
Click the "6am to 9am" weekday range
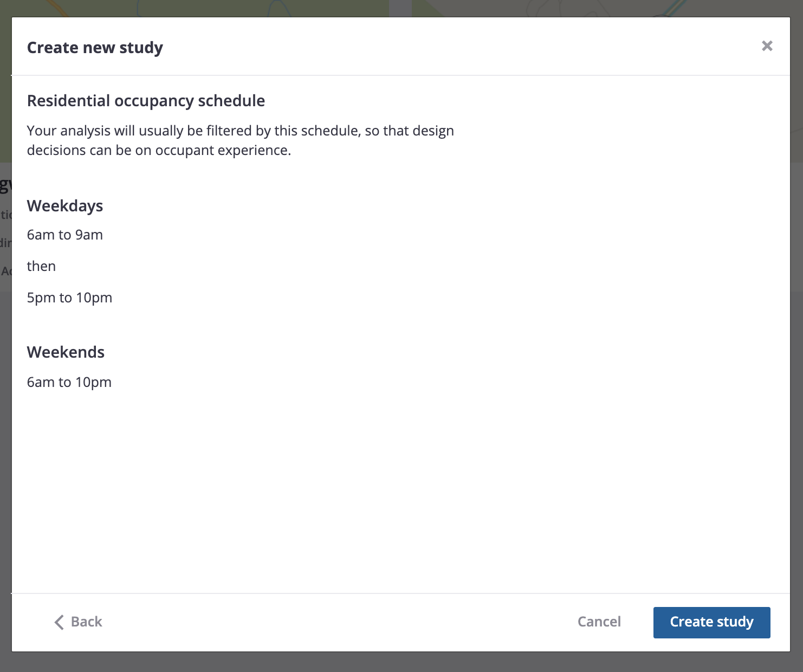tap(65, 235)
